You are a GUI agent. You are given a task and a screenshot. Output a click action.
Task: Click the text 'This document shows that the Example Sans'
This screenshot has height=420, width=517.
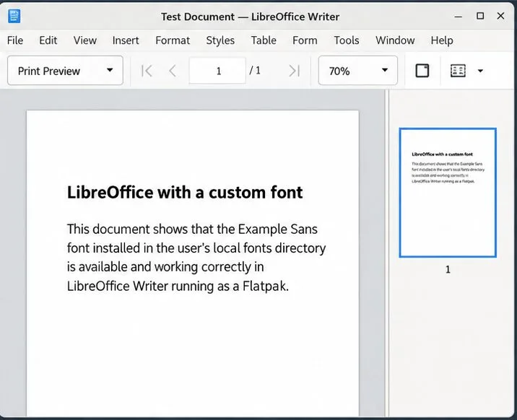[x=192, y=229]
